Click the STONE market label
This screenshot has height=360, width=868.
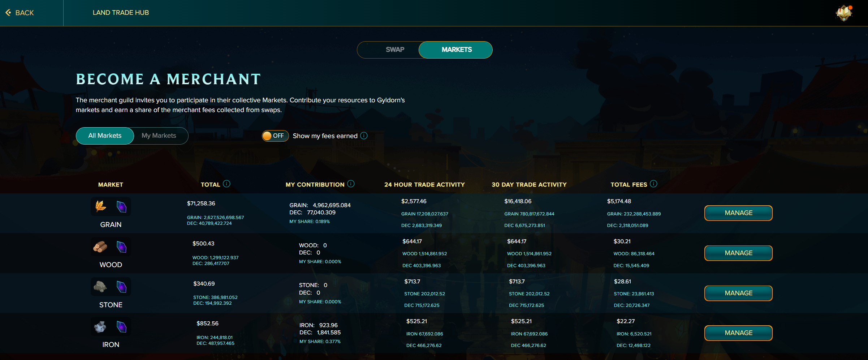pos(111,305)
